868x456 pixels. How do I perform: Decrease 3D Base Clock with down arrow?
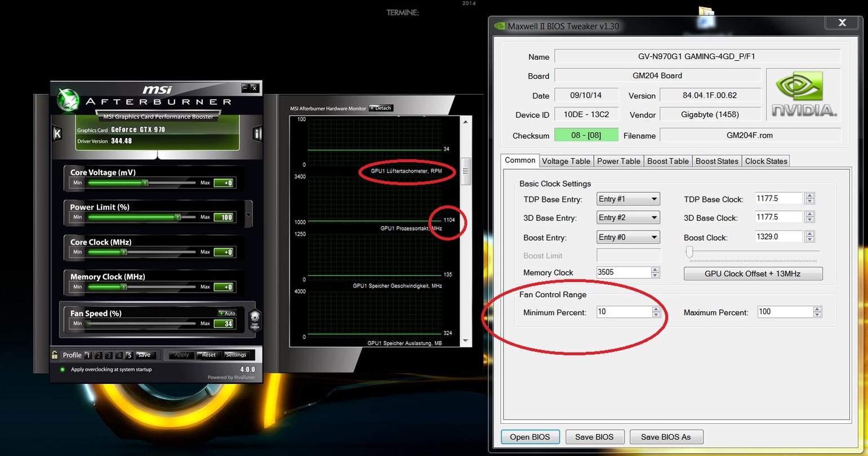click(x=810, y=220)
